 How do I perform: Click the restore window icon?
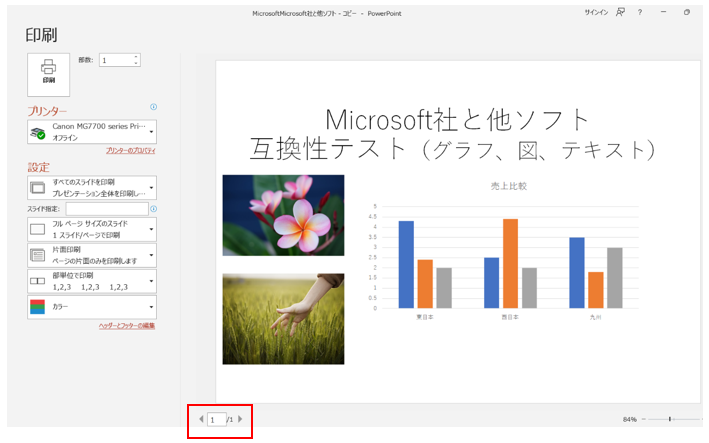click(686, 12)
